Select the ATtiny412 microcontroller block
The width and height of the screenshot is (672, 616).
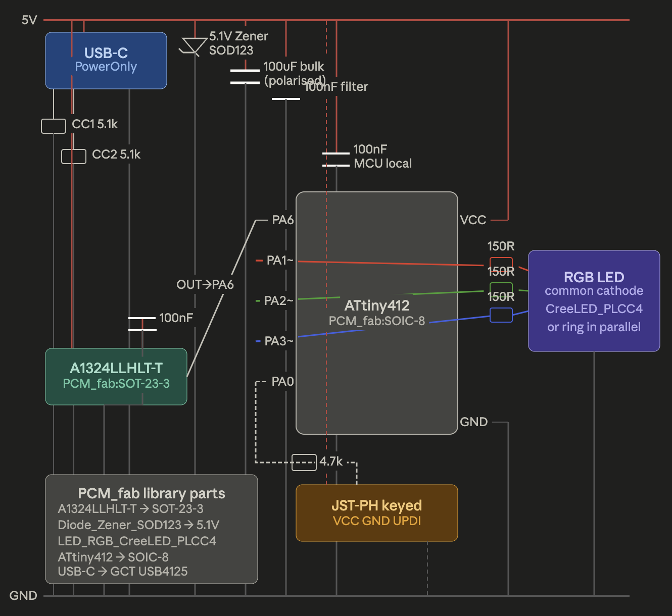pyautogui.click(x=377, y=313)
